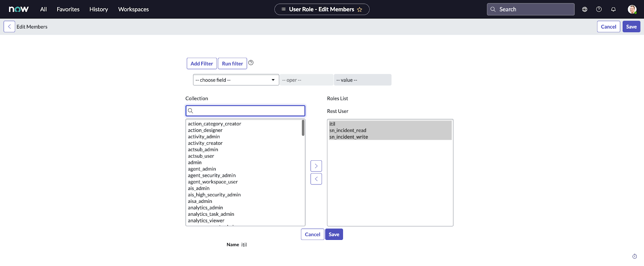
Task: Open the All menu in the header
Action: coord(43,9)
